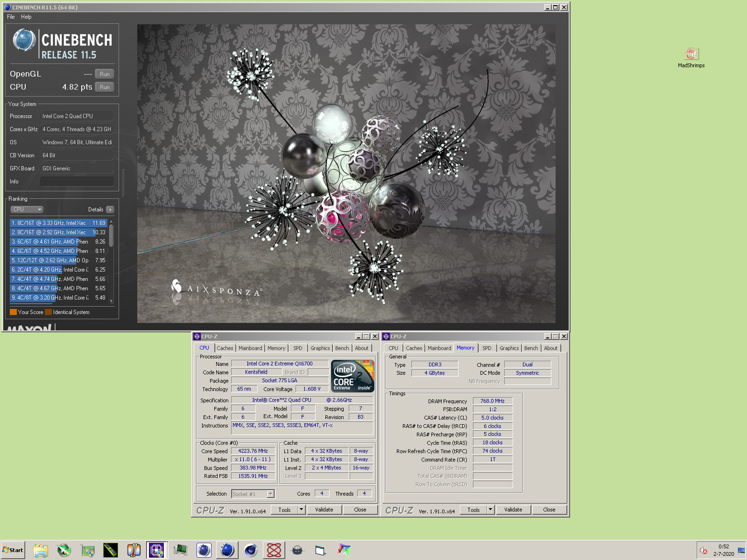Image resolution: width=747 pixels, height=560 pixels.
Task: Open the red knot pattern taskbar icon
Action: [274, 550]
